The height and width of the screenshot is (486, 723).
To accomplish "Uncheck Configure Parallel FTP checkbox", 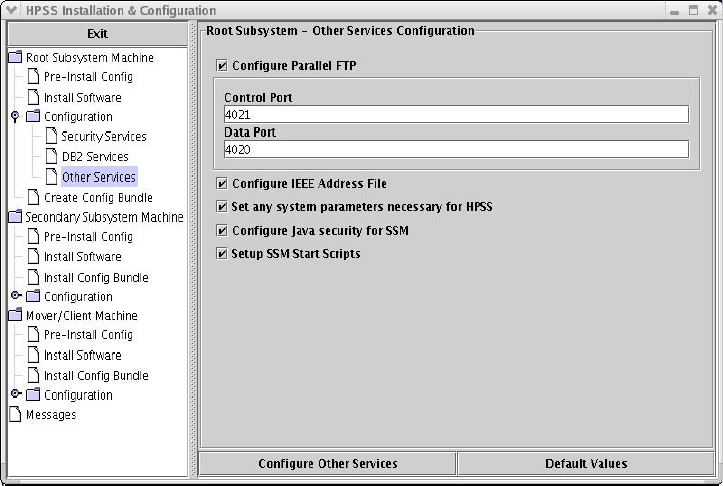I will tap(222, 66).
